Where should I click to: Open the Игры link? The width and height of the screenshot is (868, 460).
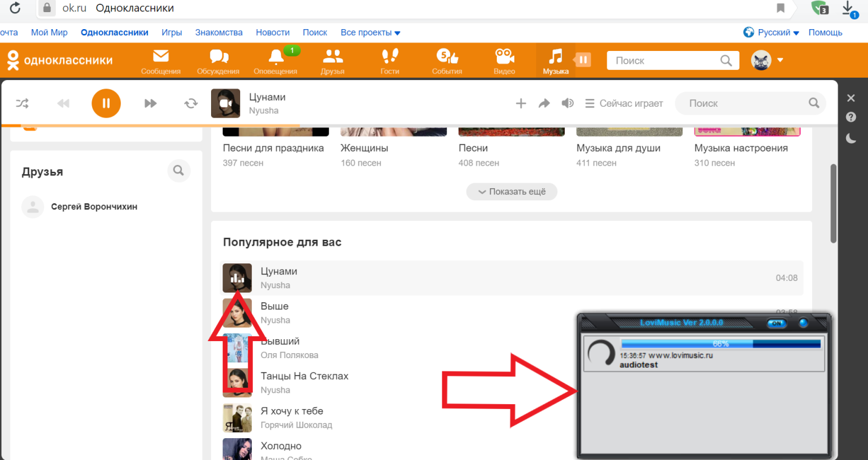pos(172,33)
